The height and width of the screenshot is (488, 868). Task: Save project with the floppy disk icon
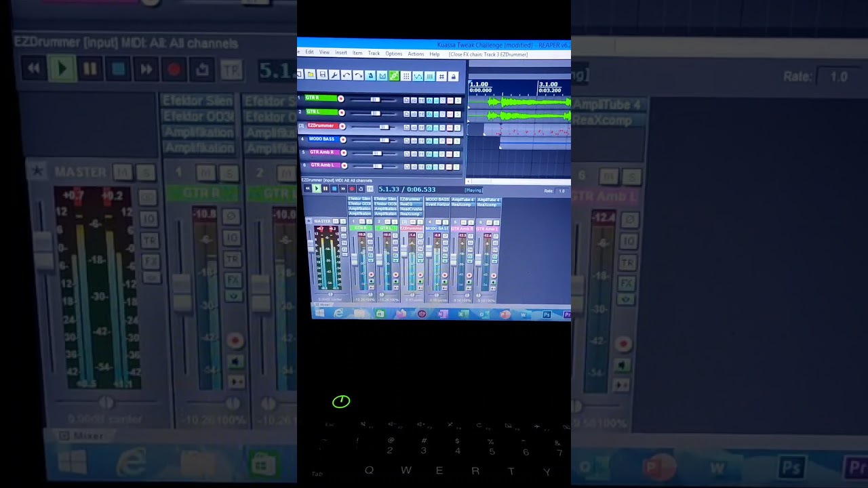pyautogui.click(x=323, y=75)
